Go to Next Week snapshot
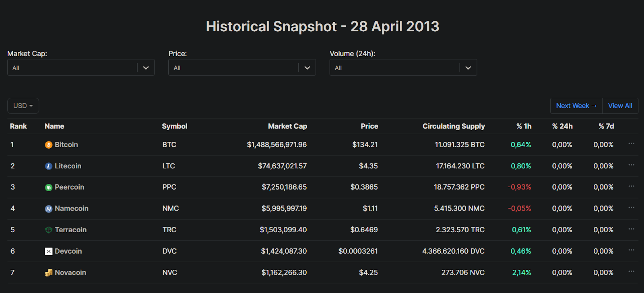644x293 pixels. point(576,106)
